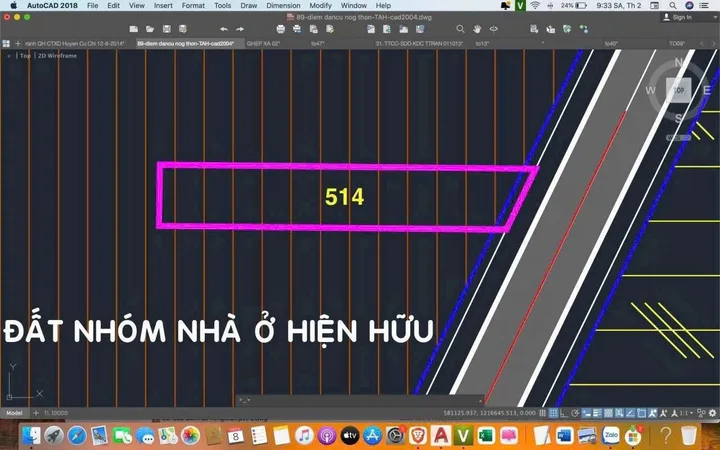Switch to the TL 10000 layout tab

pyautogui.click(x=56, y=413)
